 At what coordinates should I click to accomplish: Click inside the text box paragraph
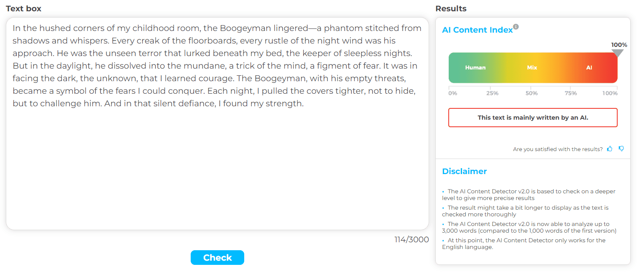click(x=217, y=66)
